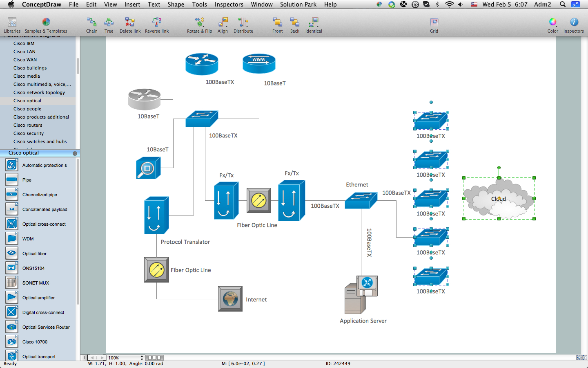Click the volume icon in menu bar

click(461, 4)
